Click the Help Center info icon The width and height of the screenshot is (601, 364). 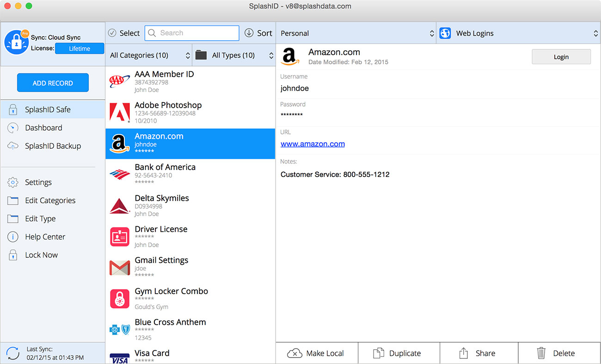12,237
